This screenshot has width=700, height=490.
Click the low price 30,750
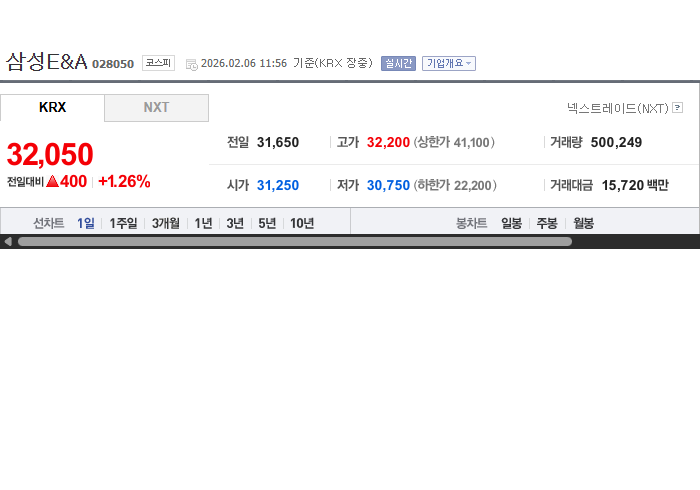388,185
